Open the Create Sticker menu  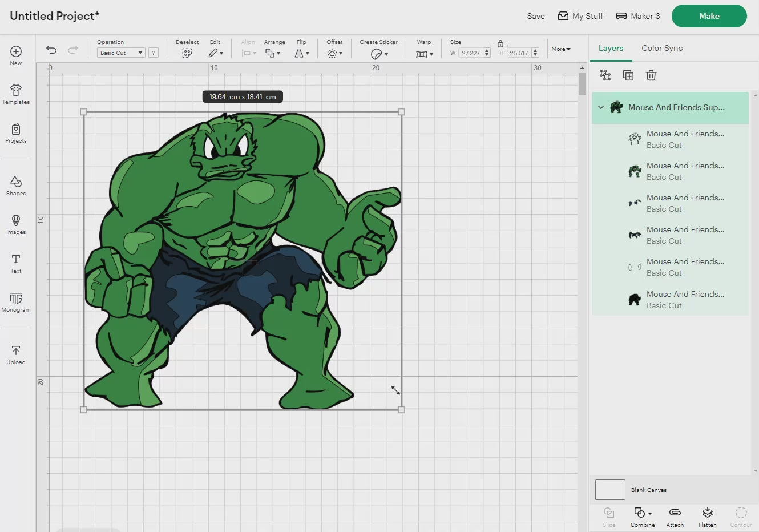point(379,54)
